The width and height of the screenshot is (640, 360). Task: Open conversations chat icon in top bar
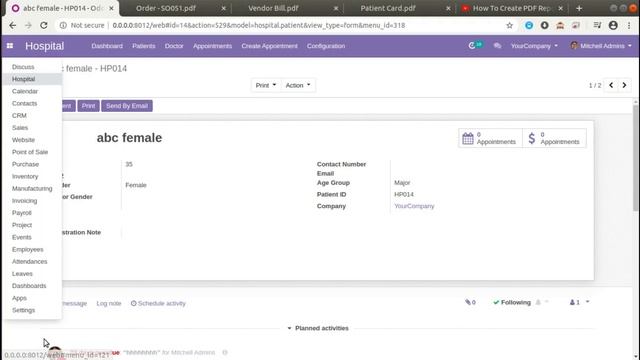[497, 46]
